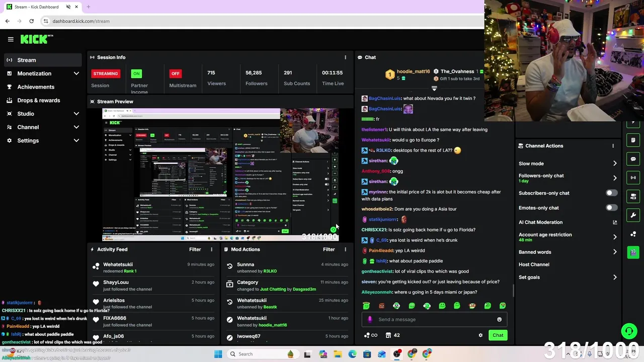Image resolution: width=644 pixels, height=362 pixels.
Task: Open Microsoft Store from taskbar
Action: 367,354
